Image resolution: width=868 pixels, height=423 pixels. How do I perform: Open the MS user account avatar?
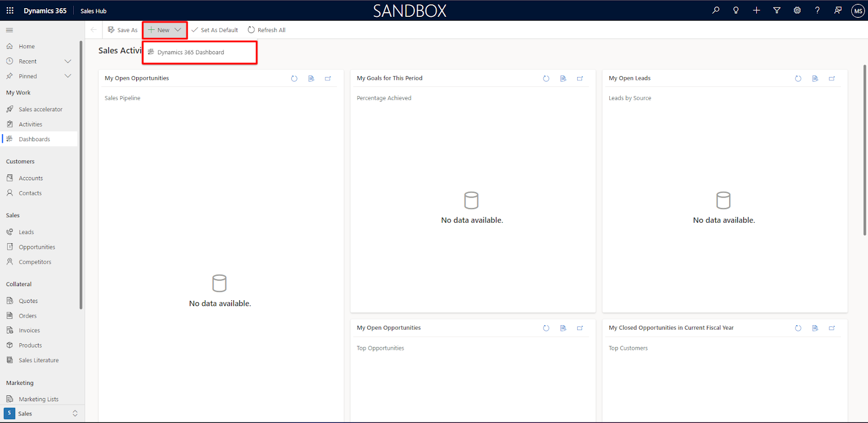tap(858, 11)
